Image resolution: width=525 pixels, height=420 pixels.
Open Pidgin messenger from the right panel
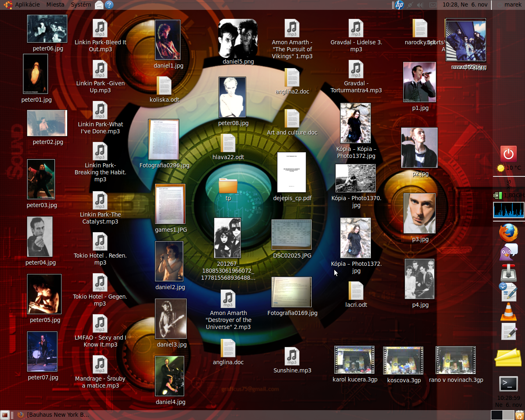click(x=509, y=252)
